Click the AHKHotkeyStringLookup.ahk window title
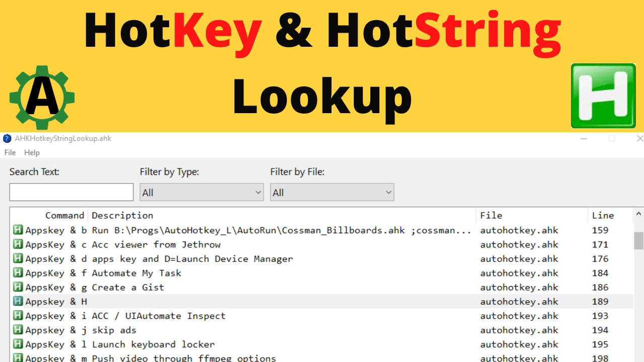 [63, 138]
